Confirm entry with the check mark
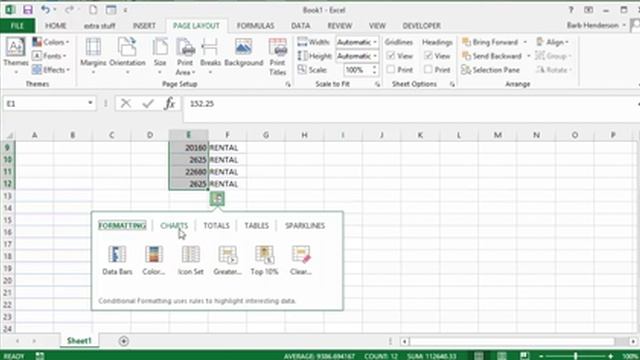The height and width of the screenshot is (360, 640). point(148,104)
